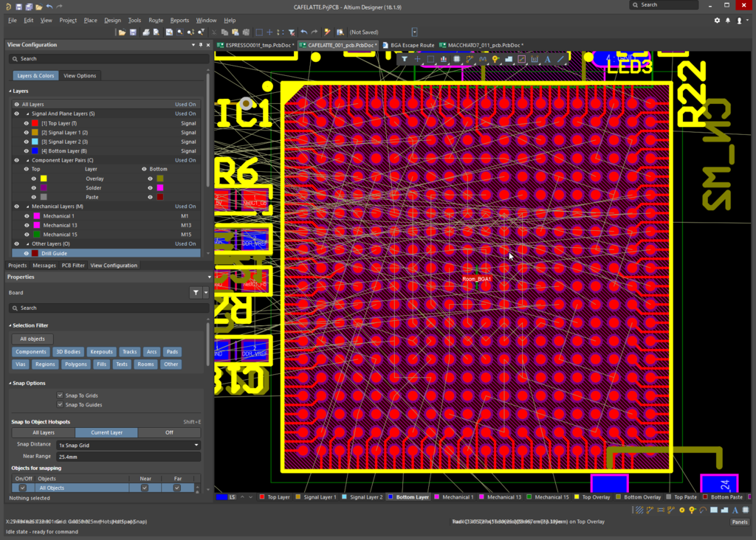Open the (Not Saved) view dropdown arrow
The width and height of the screenshot is (756, 540).
[415, 32]
